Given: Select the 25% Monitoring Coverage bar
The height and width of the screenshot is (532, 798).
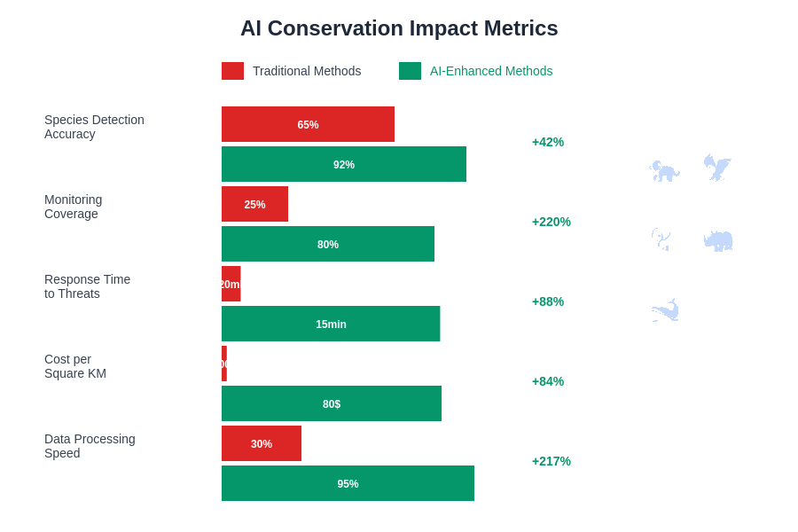Looking at the screenshot, I should (254, 204).
